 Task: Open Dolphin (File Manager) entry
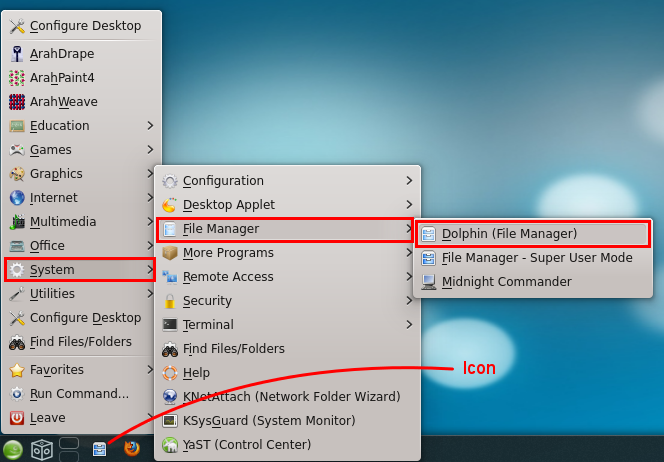click(533, 234)
